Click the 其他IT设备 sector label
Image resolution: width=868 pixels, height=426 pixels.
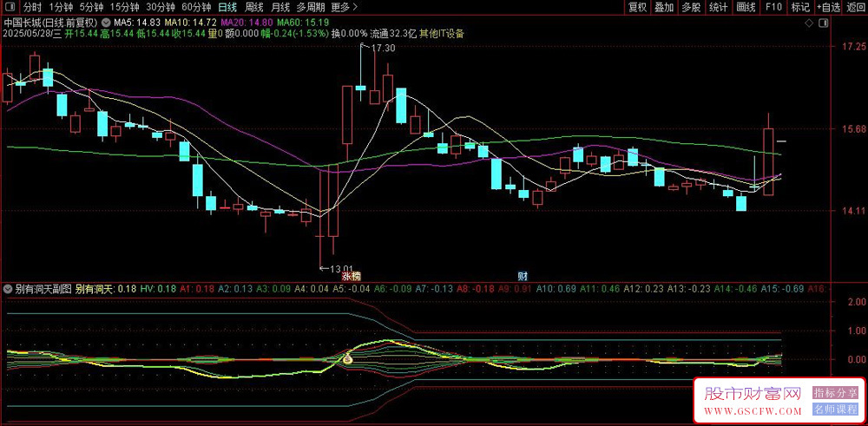442,34
